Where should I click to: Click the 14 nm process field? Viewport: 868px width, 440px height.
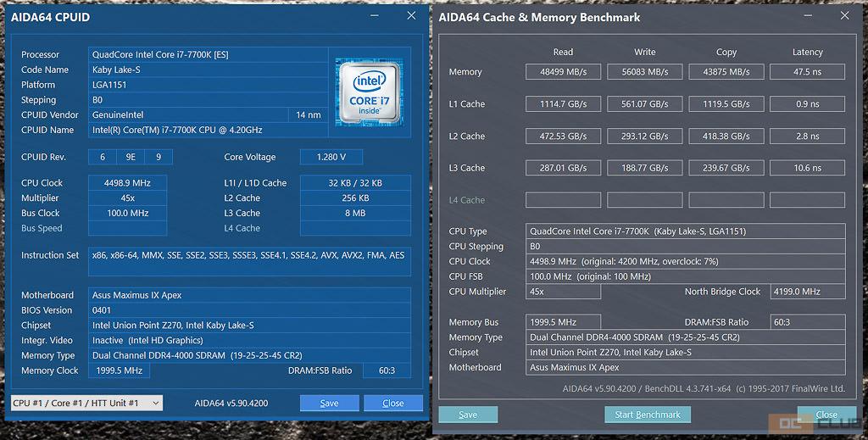coord(309,114)
